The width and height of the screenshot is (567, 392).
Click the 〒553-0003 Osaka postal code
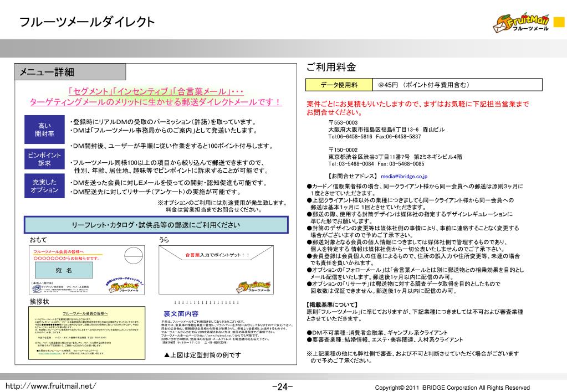(x=343, y=122)
